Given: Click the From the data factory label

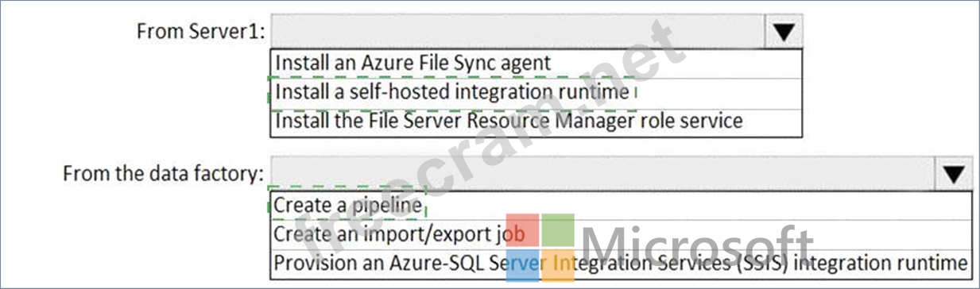Looking at the screenshot, I should (163, 173).
